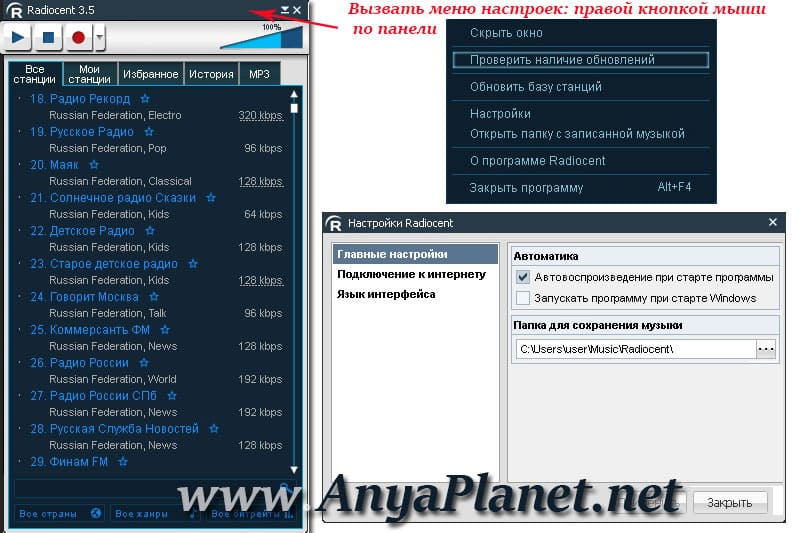The width and height of the screenshot is (800, 533).
Task: Enable Запускать программу при старте Windows
Action: click(523, 298)
